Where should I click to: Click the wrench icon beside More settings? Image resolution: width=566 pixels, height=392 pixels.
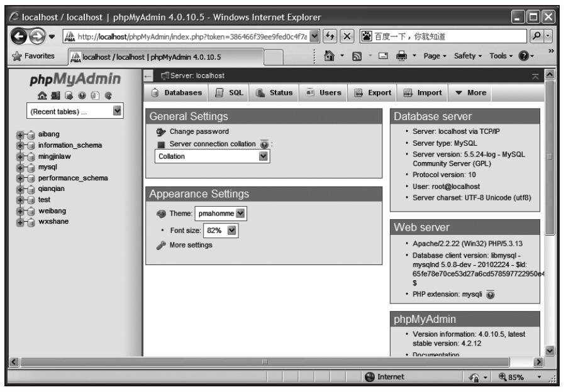tap(161, 245)
